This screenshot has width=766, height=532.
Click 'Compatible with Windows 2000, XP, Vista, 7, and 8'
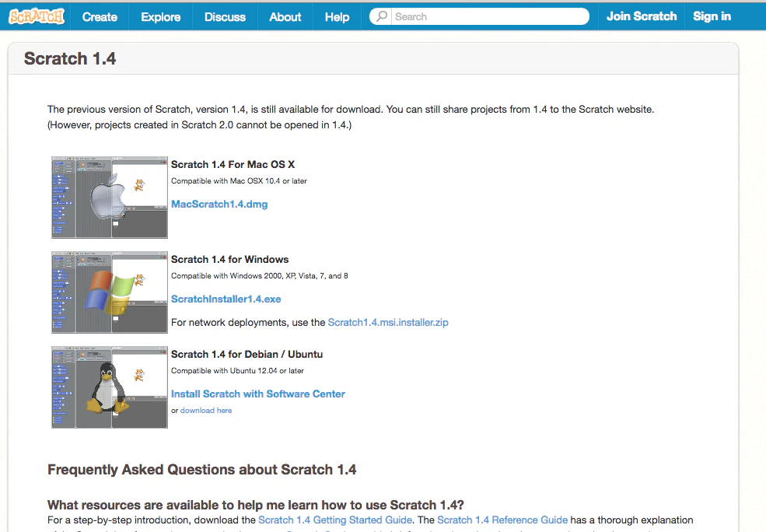click(260, 276)
